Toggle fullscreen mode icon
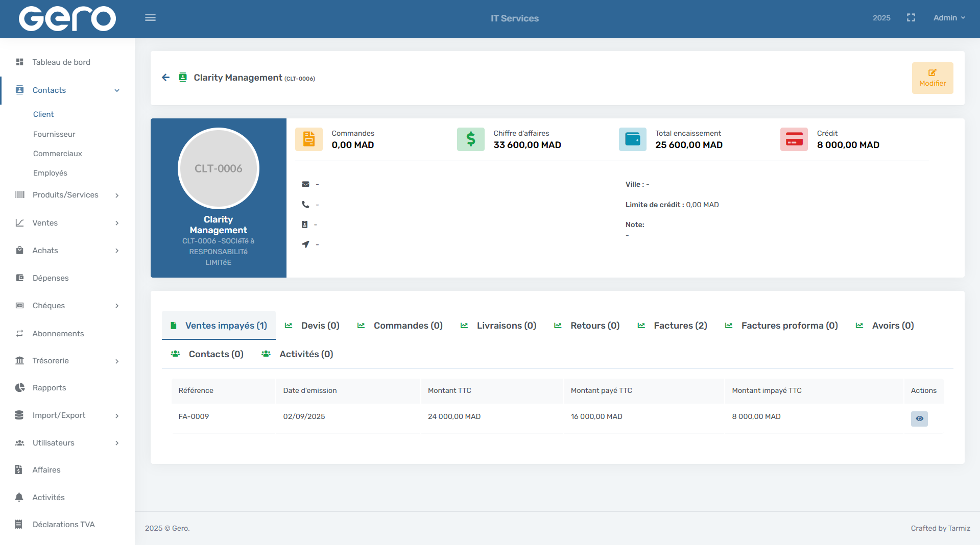This screenshot has width=980, height=545. point(911,18)
